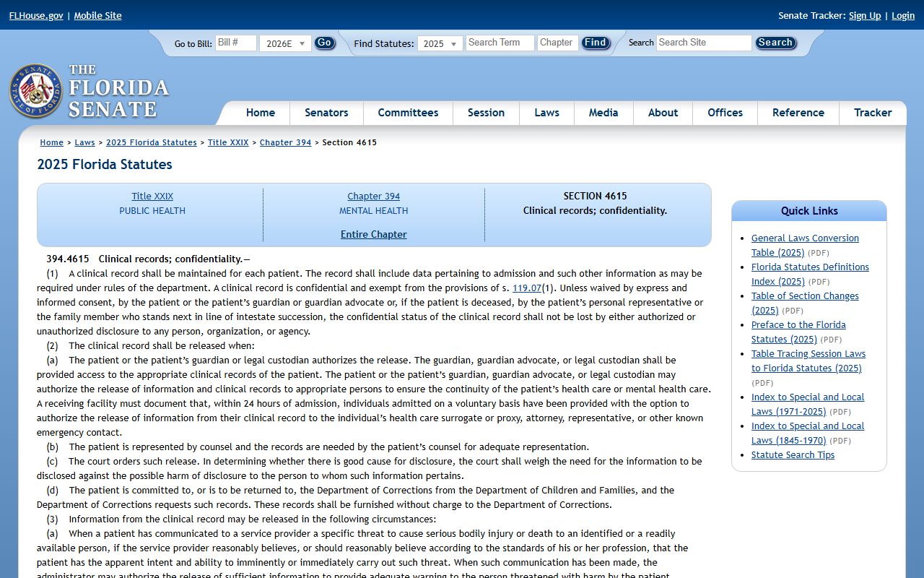Open the Laws navigation tab
The image size is (924, 578).
coord(546,113)
